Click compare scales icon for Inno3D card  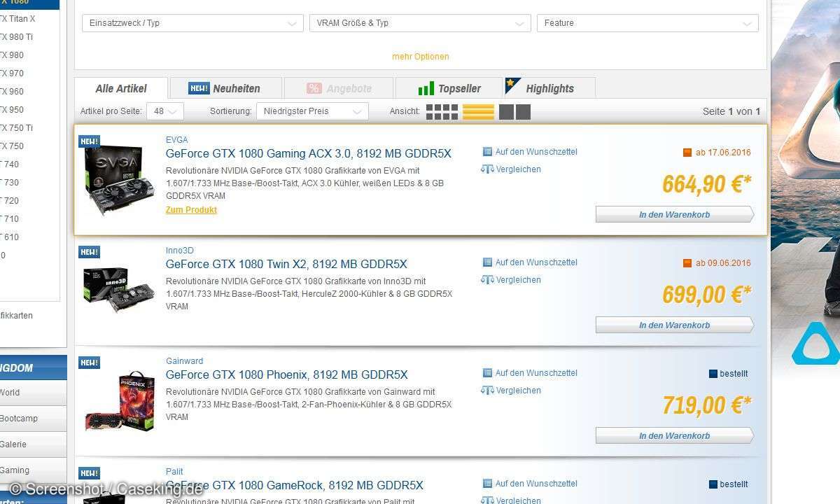point(487,280)
